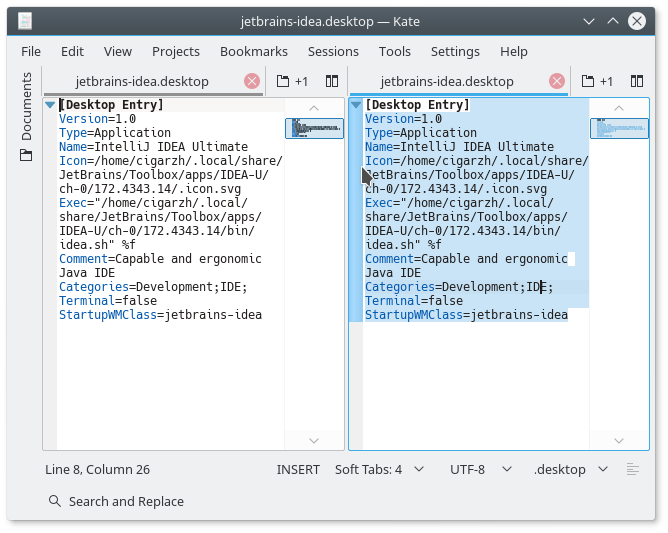The image size is (668, 533).
Task: Click left pane scroll up arrow
Action: tap(314, 108)
